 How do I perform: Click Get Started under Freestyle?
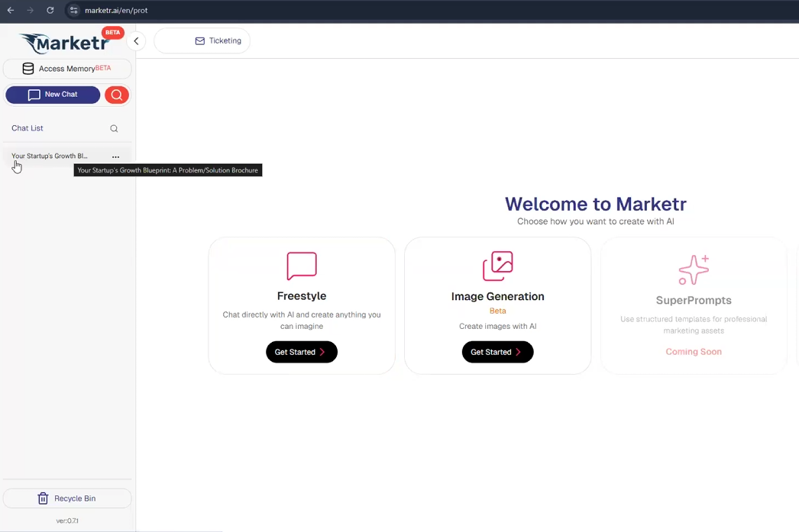[x=302, y=352]
